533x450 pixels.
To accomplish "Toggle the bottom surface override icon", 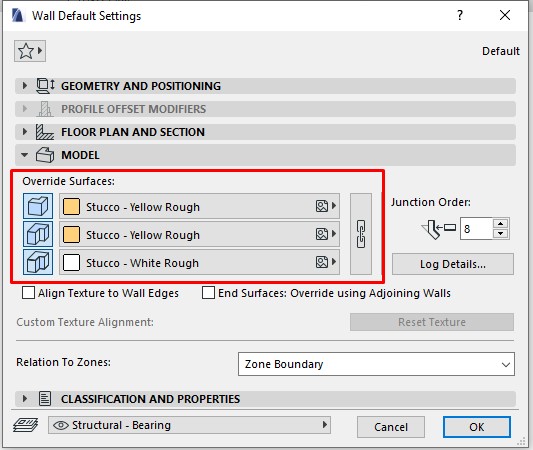I will point(38,262).
